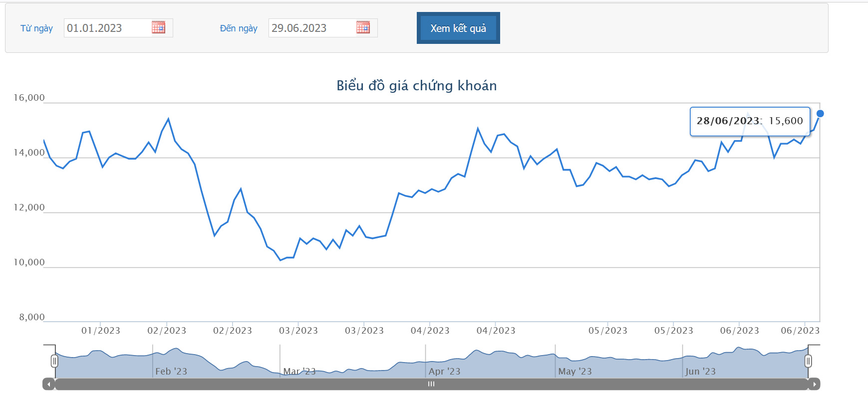The image size is (868, 394).
Task: Click the chart title Biểu đồ giá chứng khoán
Action: pos(416,86)
